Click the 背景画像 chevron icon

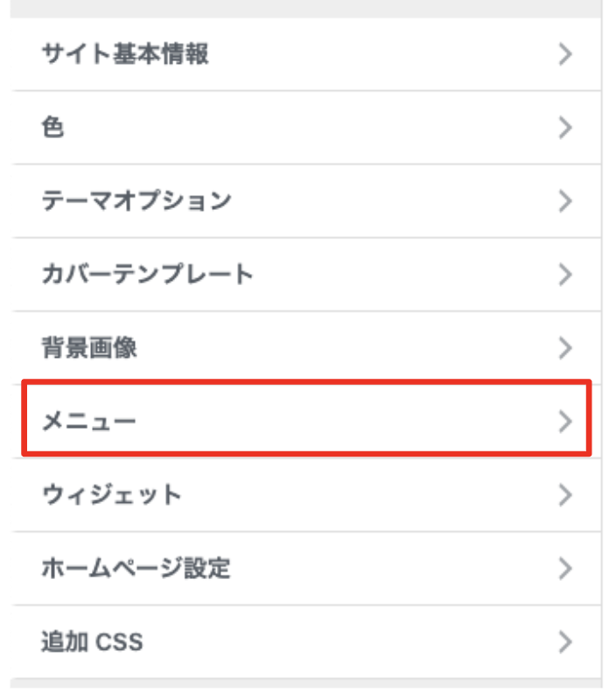(x=565, y=349)
